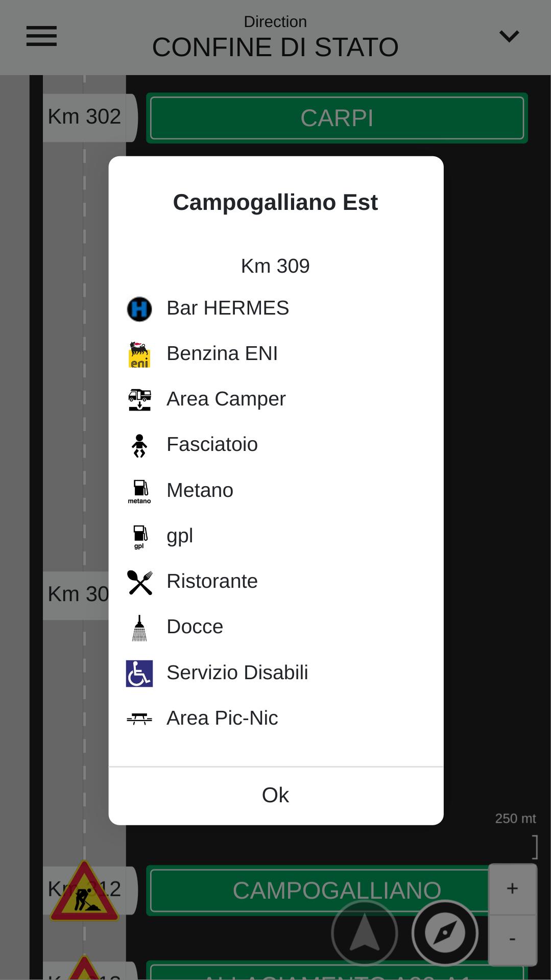This screenshot has height=980, width=551.
Task: Tap the gpl pump icon
Action: pos(139,537)
